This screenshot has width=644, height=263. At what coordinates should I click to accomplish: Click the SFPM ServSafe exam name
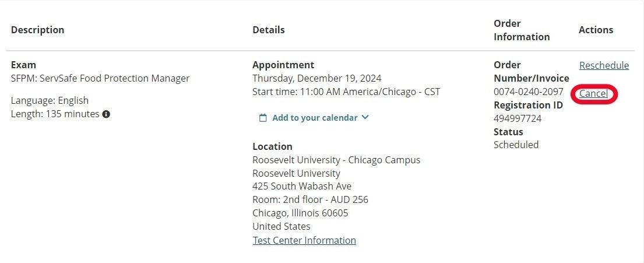point(100,78)
